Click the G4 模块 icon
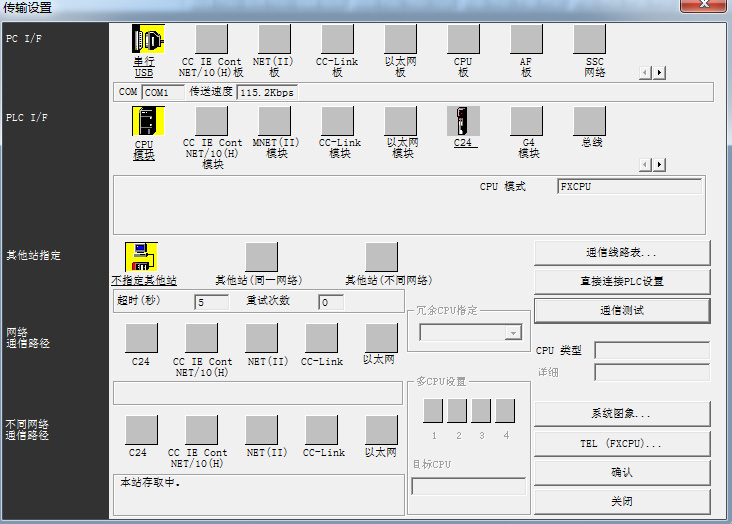Viewport: 732px width, 524px height. [526, 122]
